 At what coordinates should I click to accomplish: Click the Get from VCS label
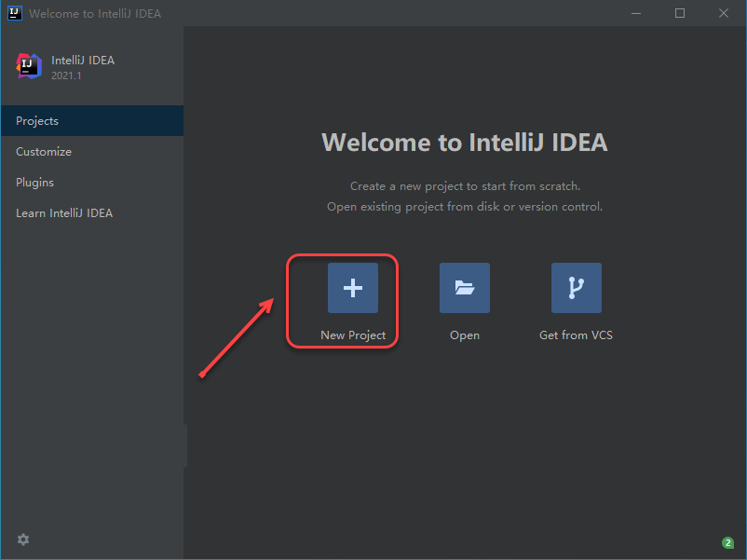(x=576, y=335)
